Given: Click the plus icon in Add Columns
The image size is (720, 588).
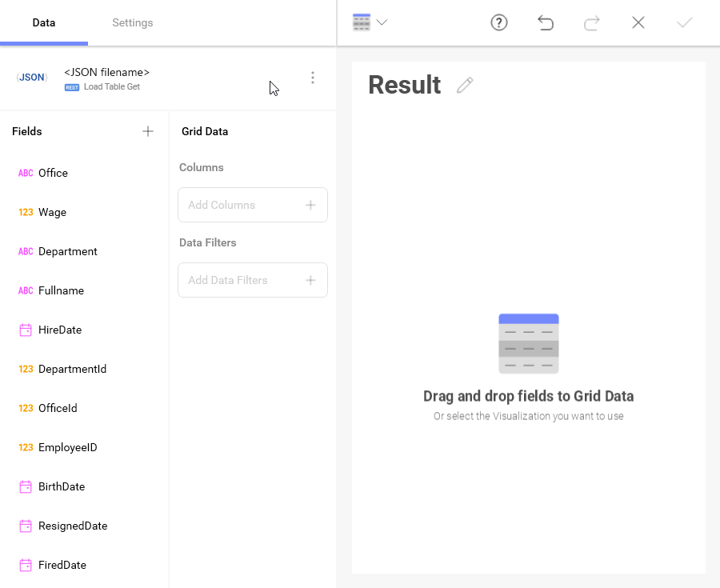Looking at the screenshot, I should pyautogui.click(x=310, y=205).
